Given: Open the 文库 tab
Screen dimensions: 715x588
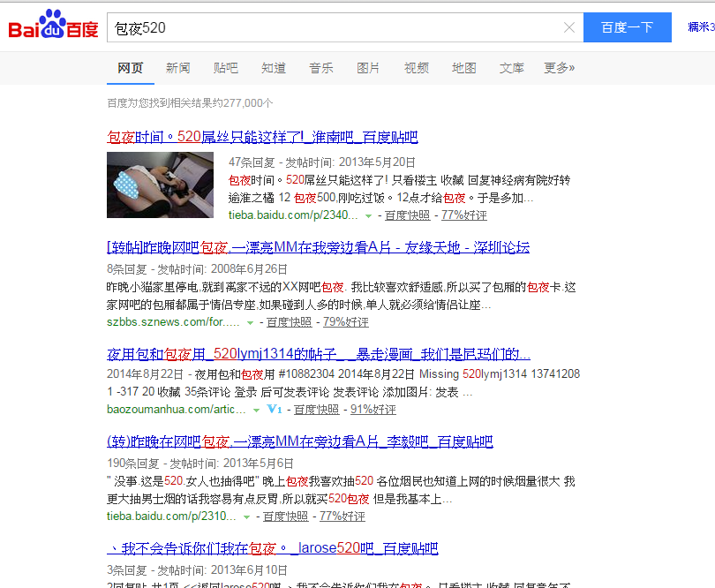Looking at the screenshot, I should click(512, 68).
